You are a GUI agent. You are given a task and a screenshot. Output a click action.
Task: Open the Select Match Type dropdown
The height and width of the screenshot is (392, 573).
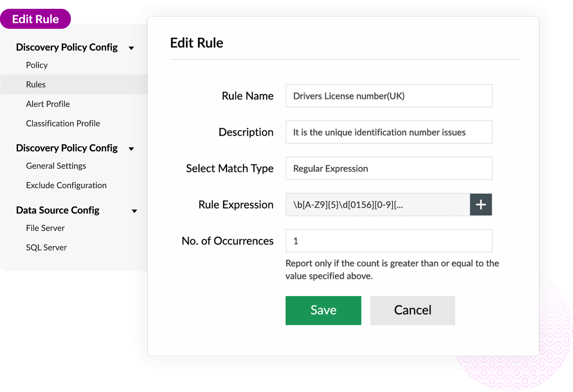[x=389, y=168]
